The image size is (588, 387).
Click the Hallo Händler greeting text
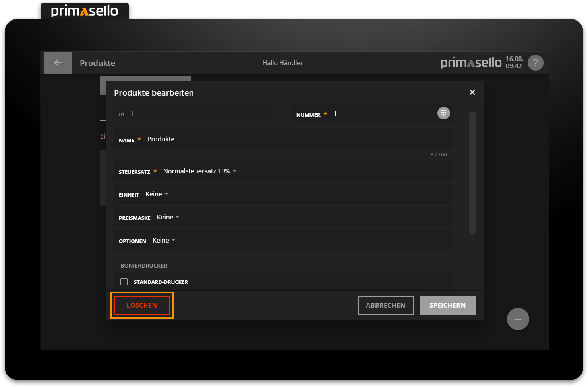282,63
